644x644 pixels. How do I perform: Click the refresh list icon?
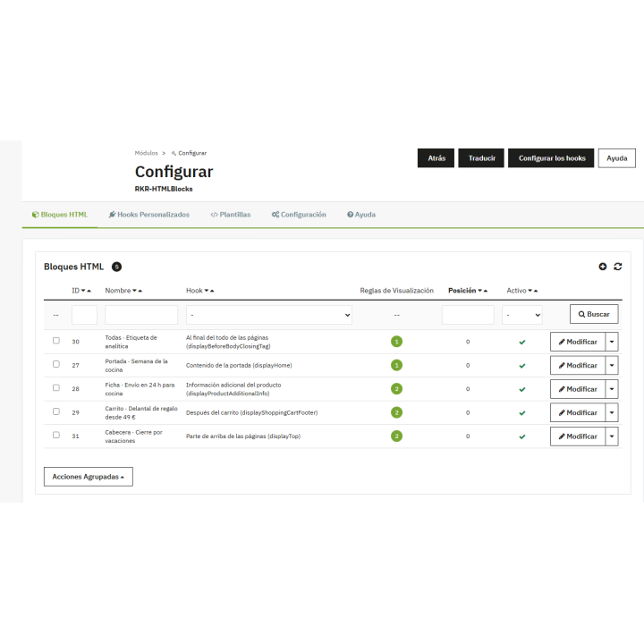617,267
